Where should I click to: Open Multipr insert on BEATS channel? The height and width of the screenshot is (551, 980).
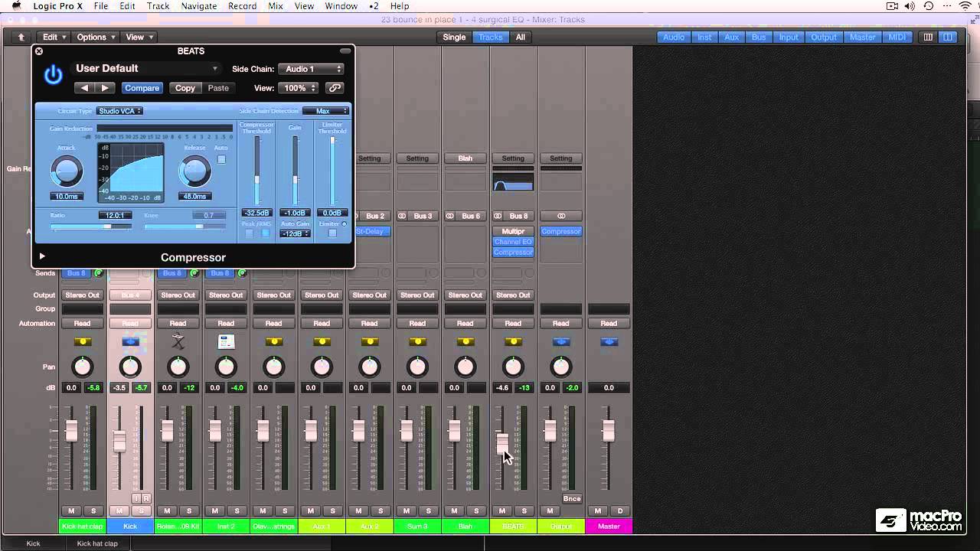click(513, 231)
